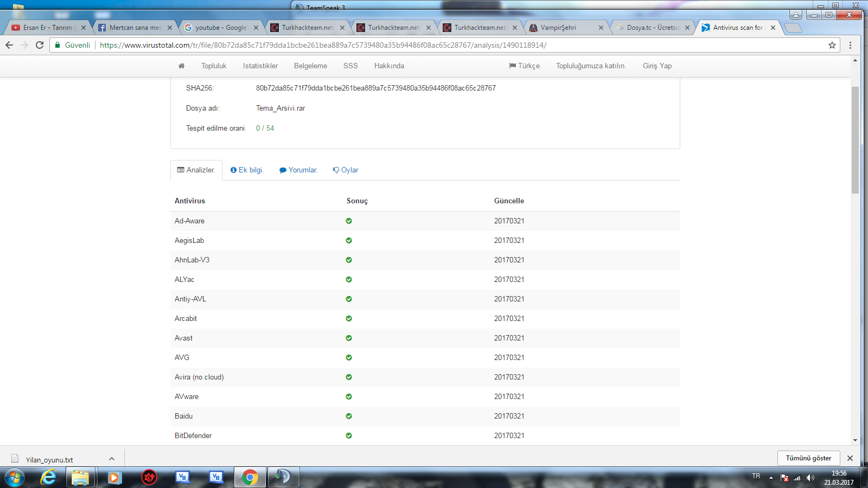Viewport: 868px width, 488px height.
Task: Click the Topluluğumuza katılın link
Action: [591, 66]
